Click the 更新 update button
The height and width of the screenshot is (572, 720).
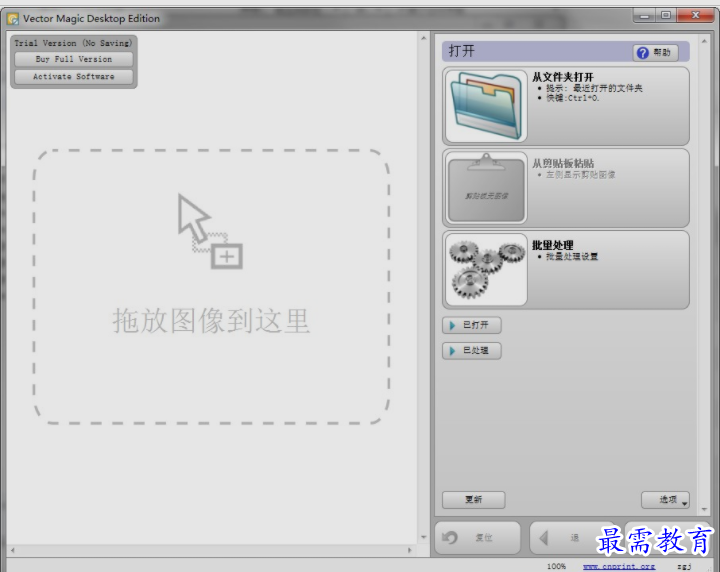473,499
